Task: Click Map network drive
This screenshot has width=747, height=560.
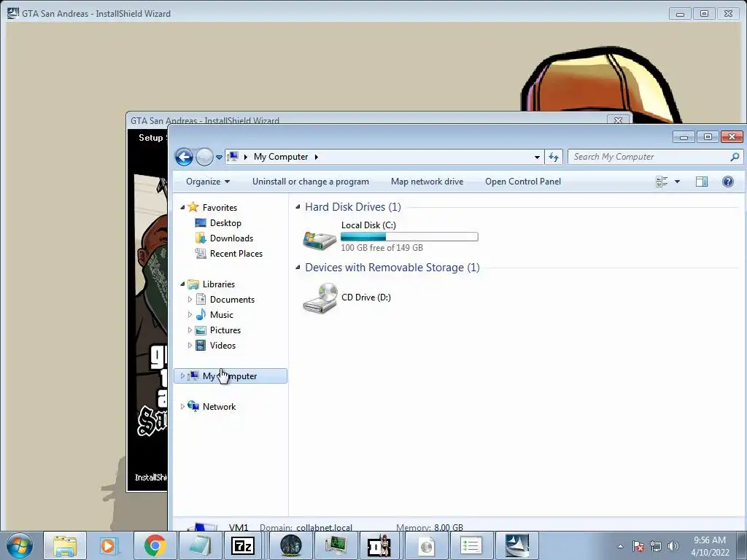Action: [427, 182]
